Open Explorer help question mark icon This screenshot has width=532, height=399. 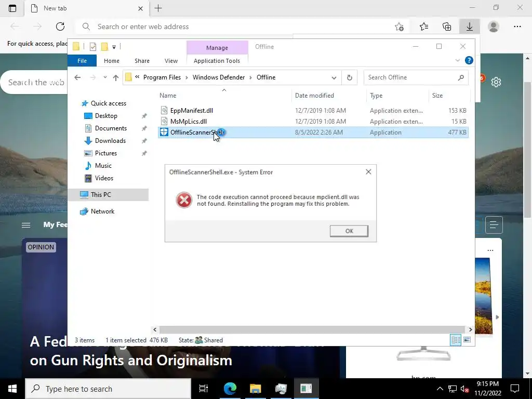click(469, 60)
